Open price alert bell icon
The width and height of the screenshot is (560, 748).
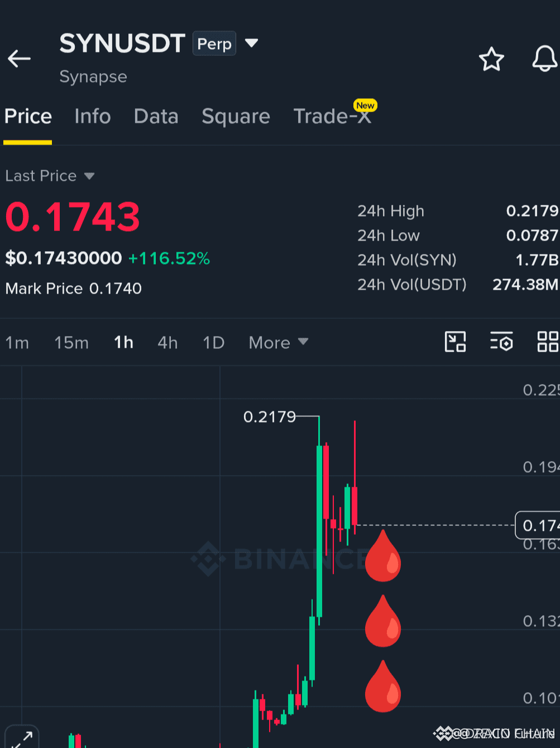pyautogui.click(x=544, y=59)
